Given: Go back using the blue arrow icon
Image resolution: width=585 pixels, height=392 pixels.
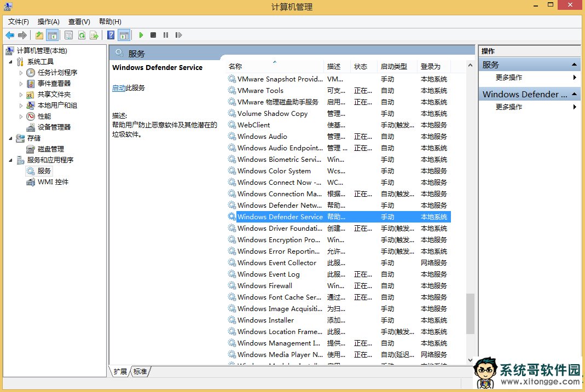Looking at the screenshot, I should click(10, 35).
